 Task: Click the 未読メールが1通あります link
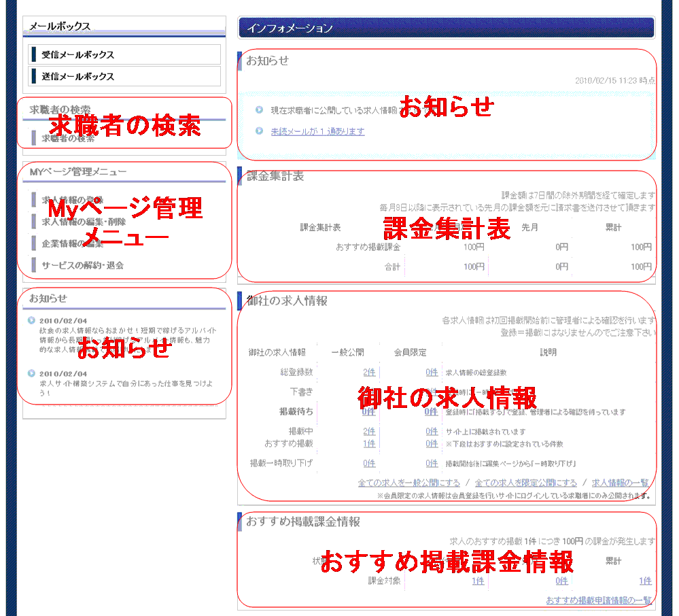pyautogui.click(x=317, y=131)
